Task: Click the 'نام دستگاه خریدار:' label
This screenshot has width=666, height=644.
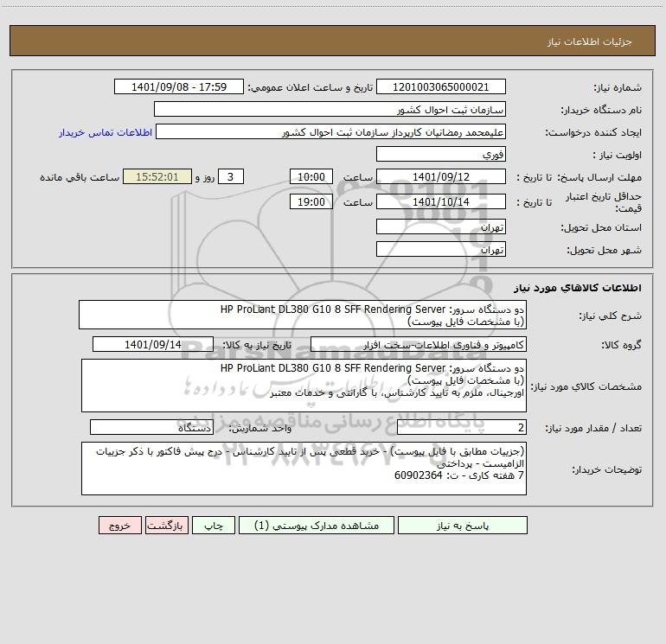Action: click(x=601, y=110)
